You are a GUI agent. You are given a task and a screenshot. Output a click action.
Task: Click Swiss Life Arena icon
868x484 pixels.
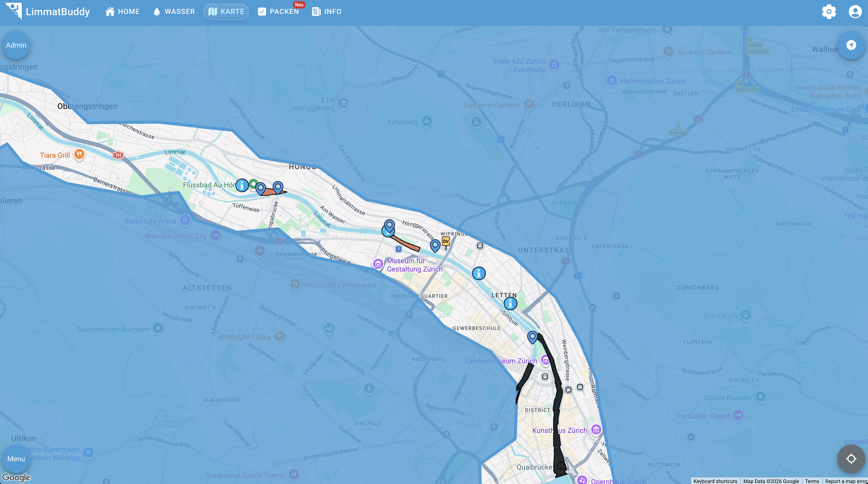(185, 221)
